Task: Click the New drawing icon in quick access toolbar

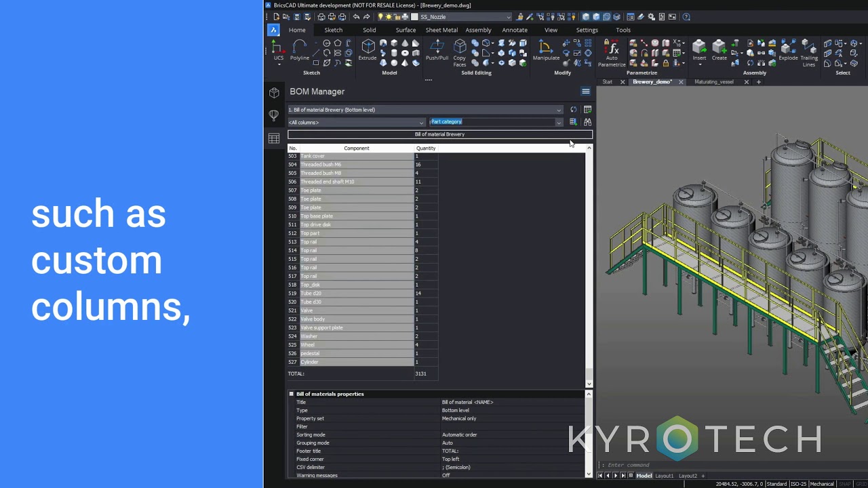Action: coord(276,17)
